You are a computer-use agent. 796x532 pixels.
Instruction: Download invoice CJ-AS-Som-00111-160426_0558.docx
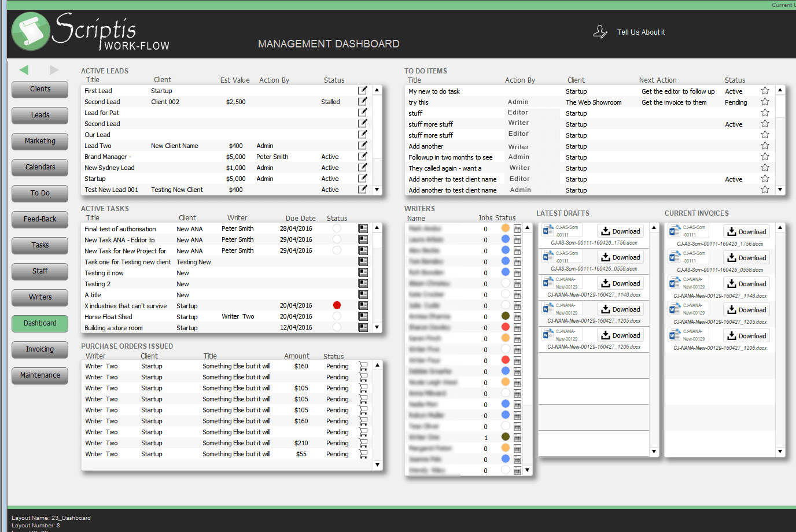(746, 258)
